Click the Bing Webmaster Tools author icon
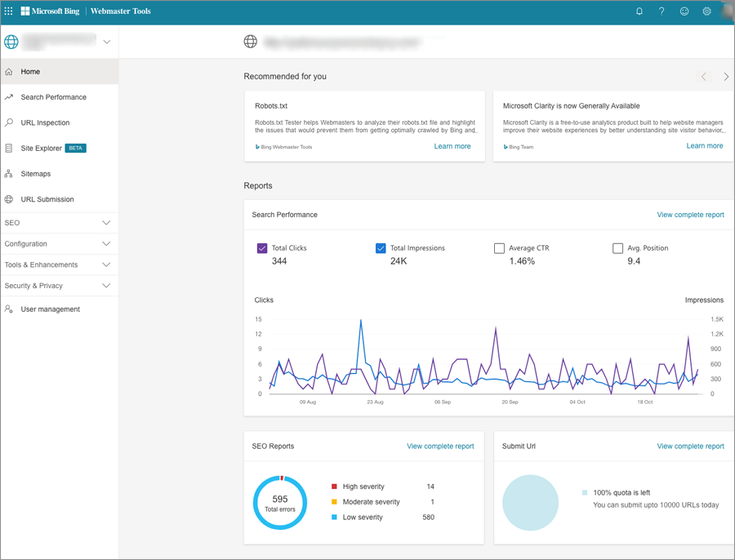The width and height of the screenshot is (735, 560). tap(257, 147)
